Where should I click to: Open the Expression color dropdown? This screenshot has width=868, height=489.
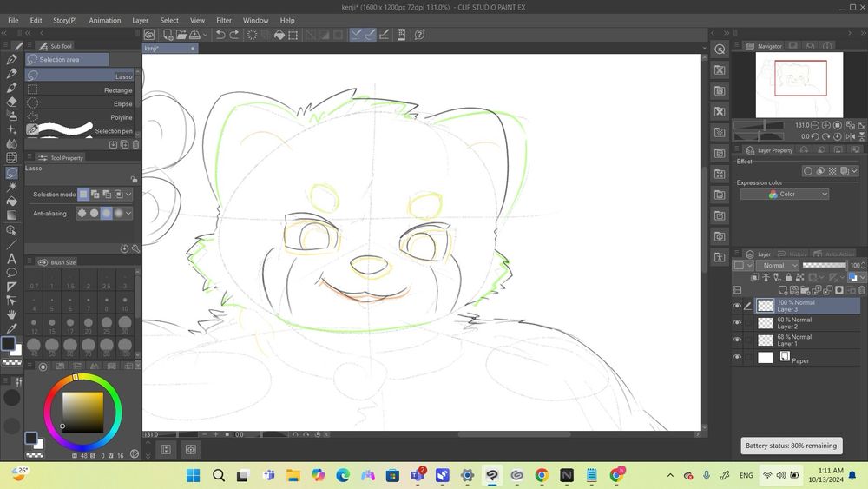785,195
